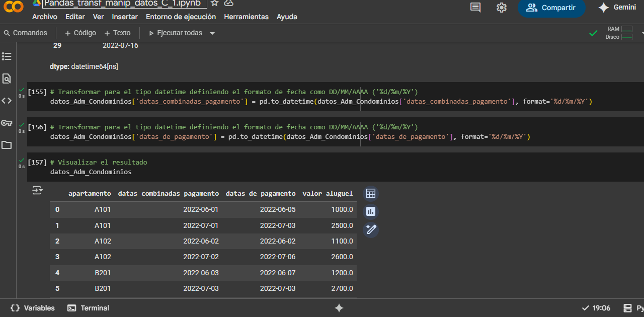The image size is (644, 317).
Task: Click the date 2022-07-06 in row 3
Action: tap(278, 257)
